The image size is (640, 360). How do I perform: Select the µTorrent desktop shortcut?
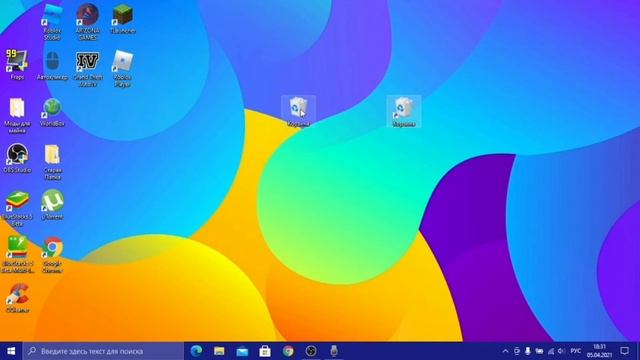pos(52,205)
